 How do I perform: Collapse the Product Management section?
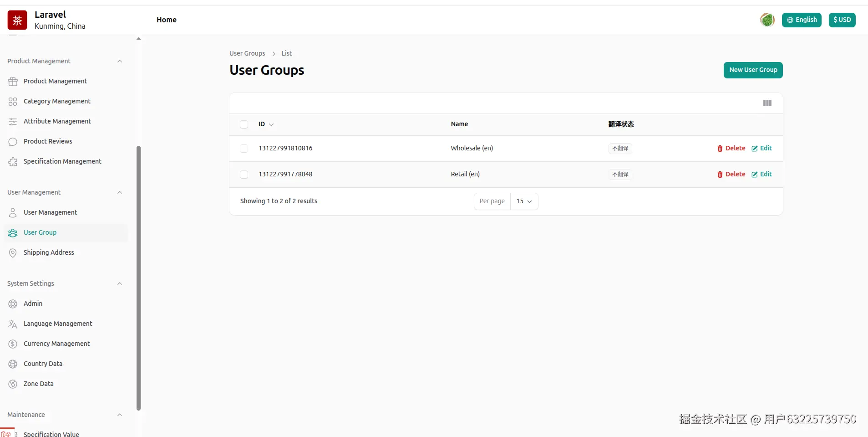coord(120,62)
